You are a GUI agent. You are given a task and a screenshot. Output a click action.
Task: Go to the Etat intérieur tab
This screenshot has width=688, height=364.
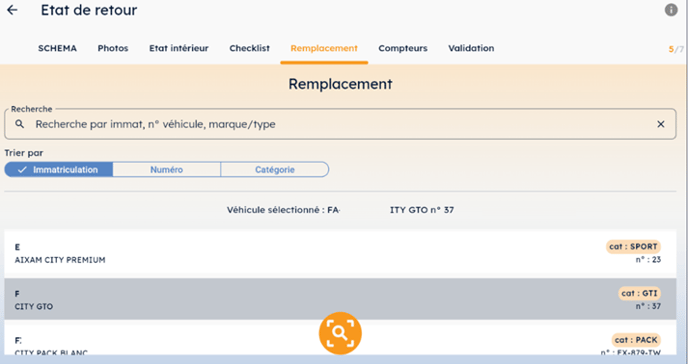click(x=179, y=48)
